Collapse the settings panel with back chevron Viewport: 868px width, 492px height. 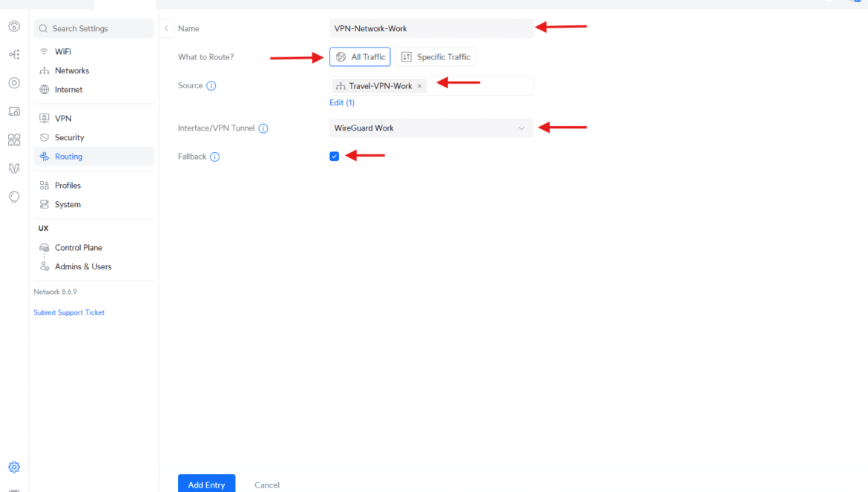tap(166, 29)
